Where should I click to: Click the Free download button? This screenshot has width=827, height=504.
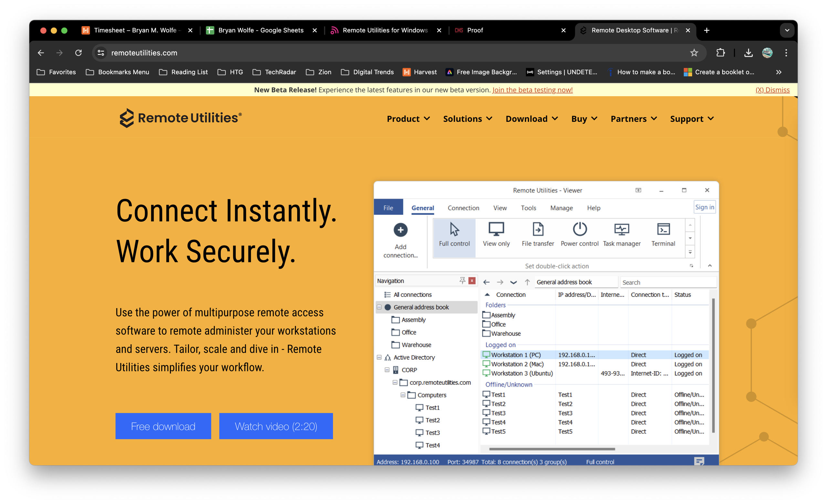163,426
